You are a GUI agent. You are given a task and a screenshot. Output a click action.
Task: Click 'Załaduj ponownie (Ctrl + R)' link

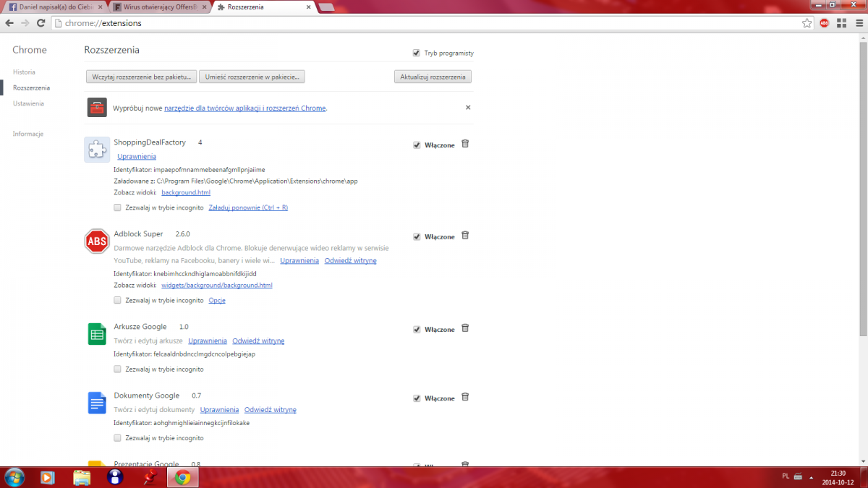click(248, 207)
